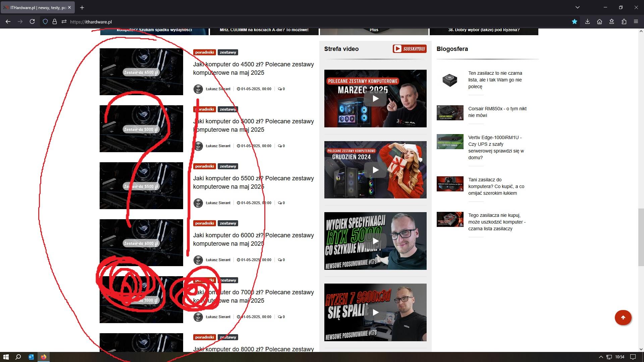
Task: Click the red scroll-to-top button
Action: [x=623, y=317]
